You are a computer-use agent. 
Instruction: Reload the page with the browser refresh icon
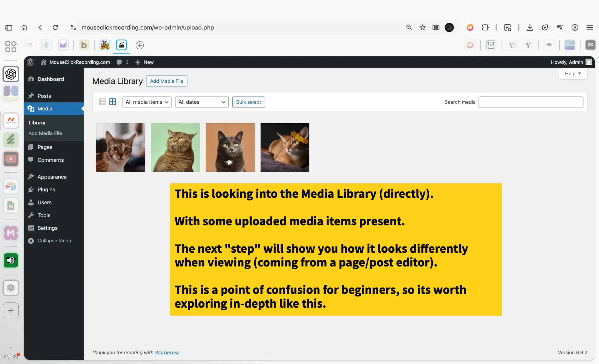(x=55, y=27)
